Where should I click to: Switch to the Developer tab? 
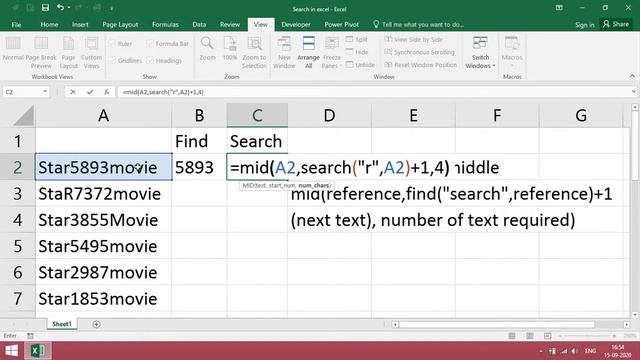(296, 24)
